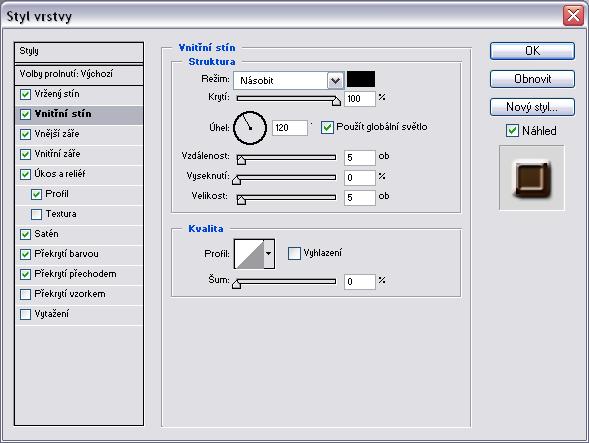Click the Obnovit button

tap(532, 79)
